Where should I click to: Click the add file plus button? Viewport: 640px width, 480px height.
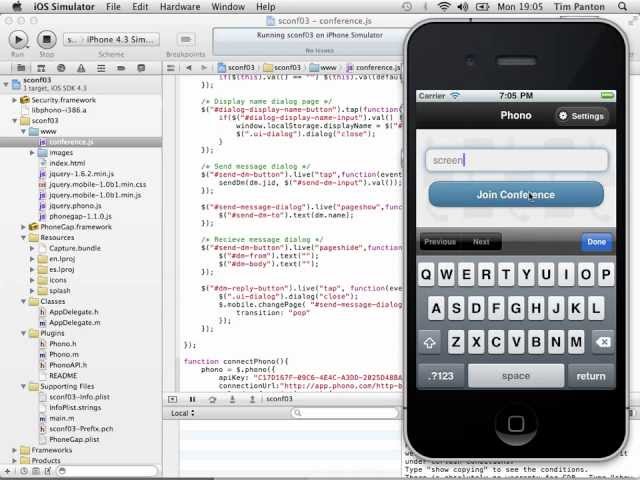tap(7, 471)
